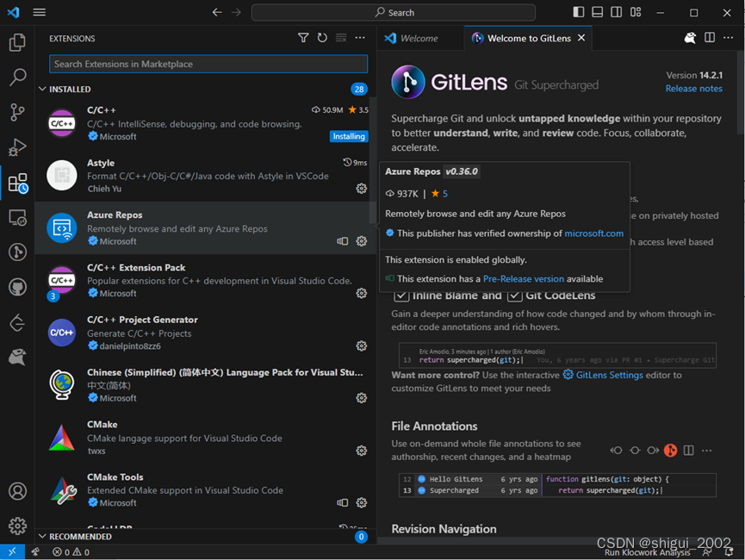
Task: Open GitLens view in activity bar
Action: point(17,252)
